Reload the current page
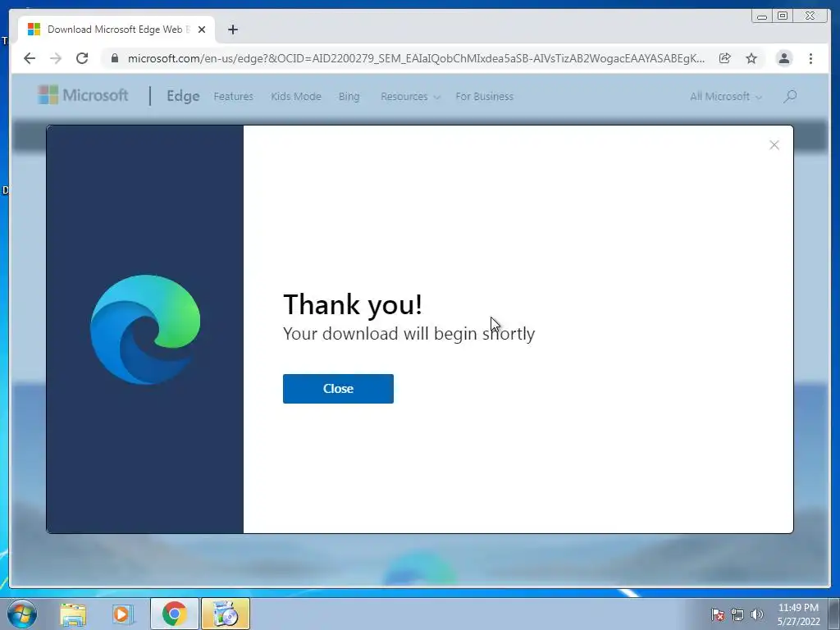The height and width of the screenshot is (630, 840). [82, 58]
